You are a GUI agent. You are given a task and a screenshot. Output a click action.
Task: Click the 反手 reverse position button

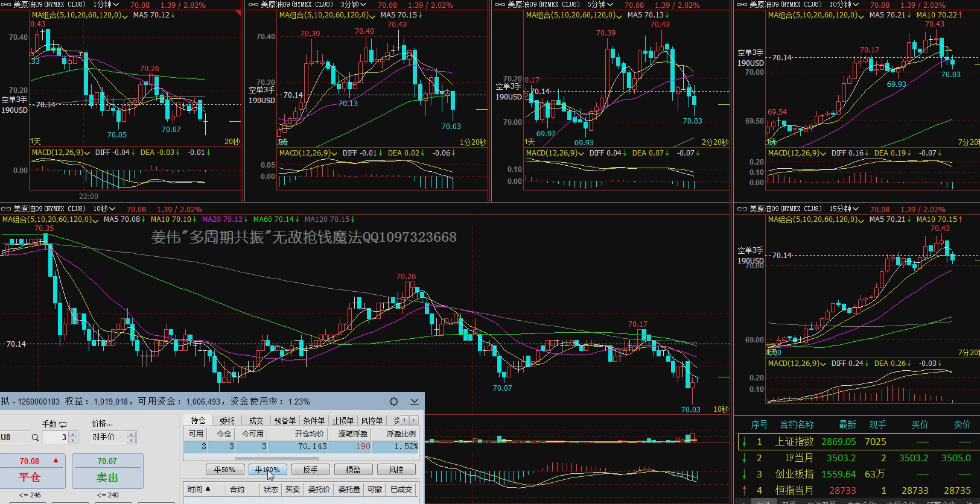click(x=310, y=470)
